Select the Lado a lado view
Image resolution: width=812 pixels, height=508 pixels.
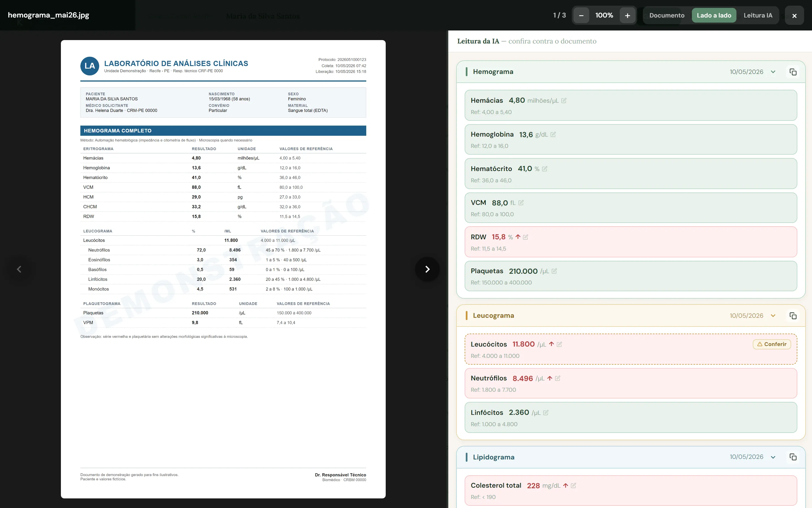(714, 16)
